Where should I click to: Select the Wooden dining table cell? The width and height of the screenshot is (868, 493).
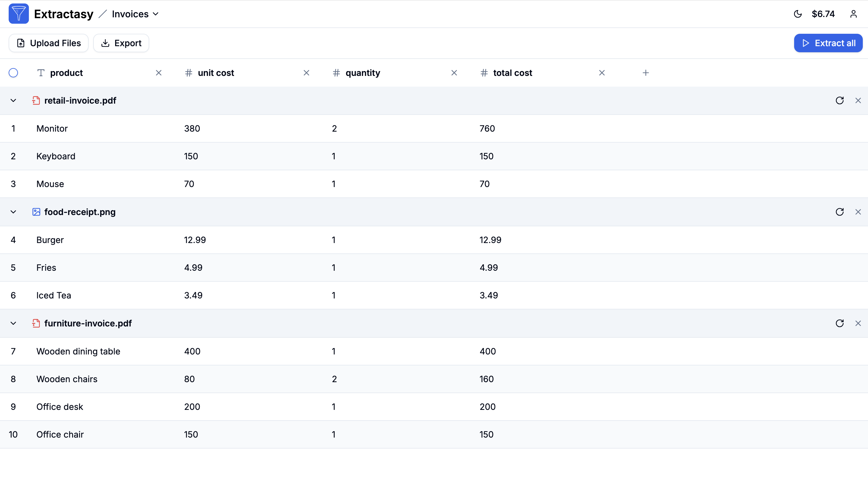pyautogui.click(x=78, y=351)
